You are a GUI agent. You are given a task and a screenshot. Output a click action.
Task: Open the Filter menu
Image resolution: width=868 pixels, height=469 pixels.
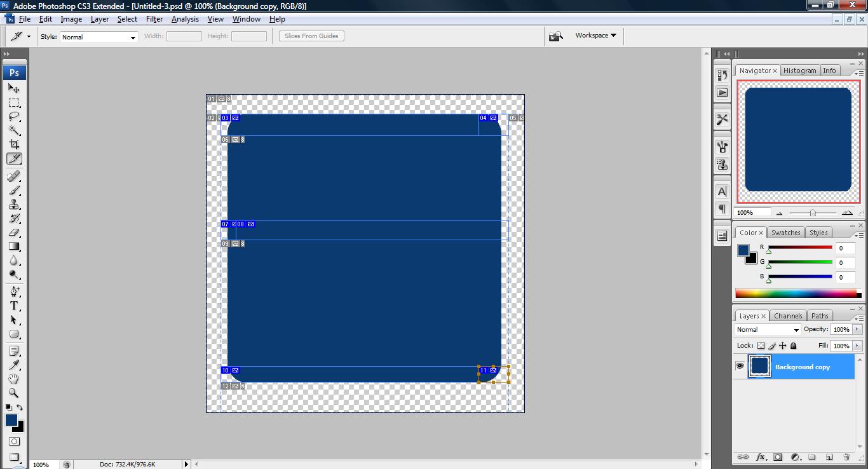point(154,19)
